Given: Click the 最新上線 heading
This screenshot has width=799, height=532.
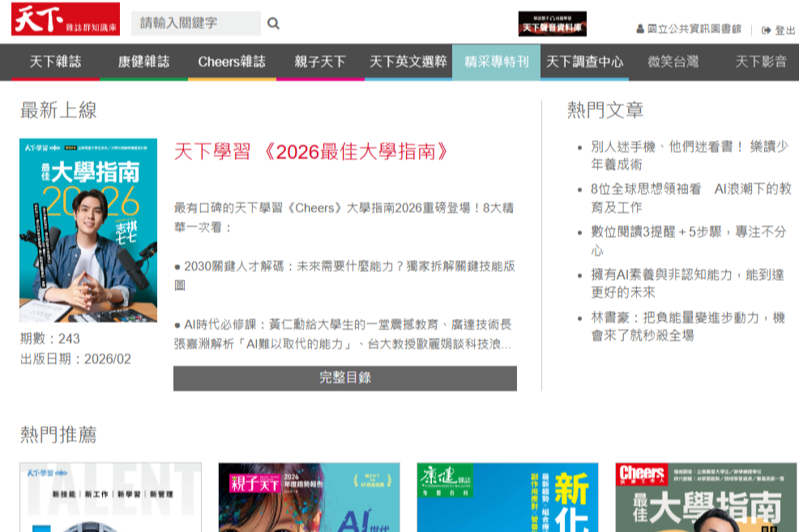Looking at the screenshot, I should 58,110.
